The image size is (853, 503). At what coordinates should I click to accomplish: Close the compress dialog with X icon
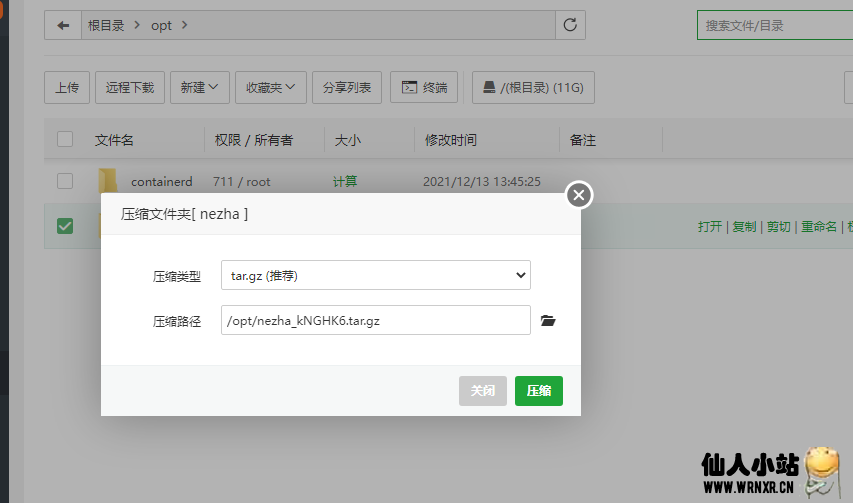579,195
